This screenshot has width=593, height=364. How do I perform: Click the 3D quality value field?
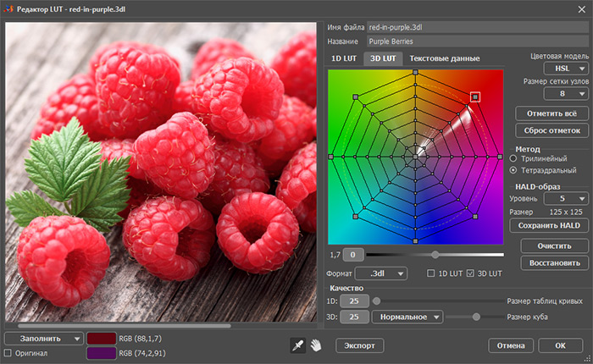[x=354, y=317]
